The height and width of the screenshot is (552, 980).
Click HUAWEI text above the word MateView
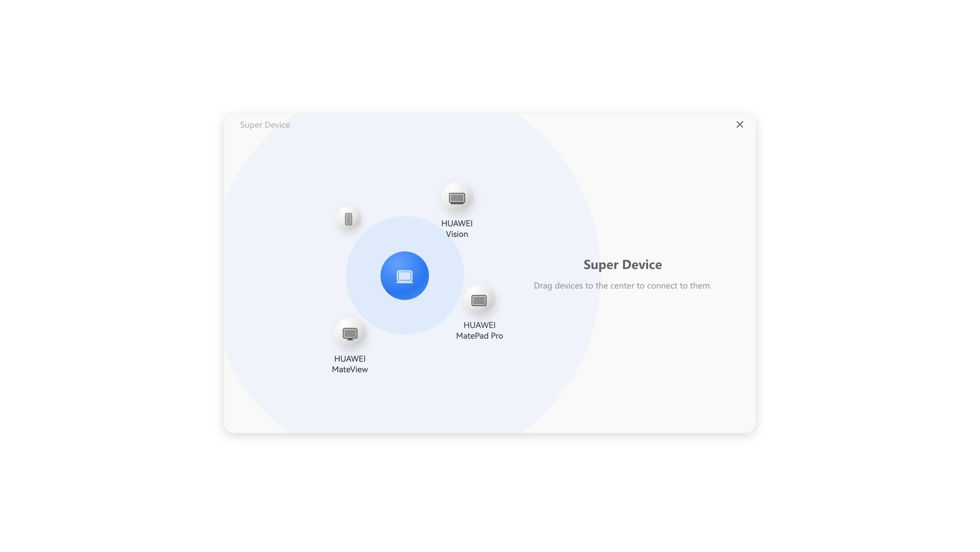click(350, 359)
